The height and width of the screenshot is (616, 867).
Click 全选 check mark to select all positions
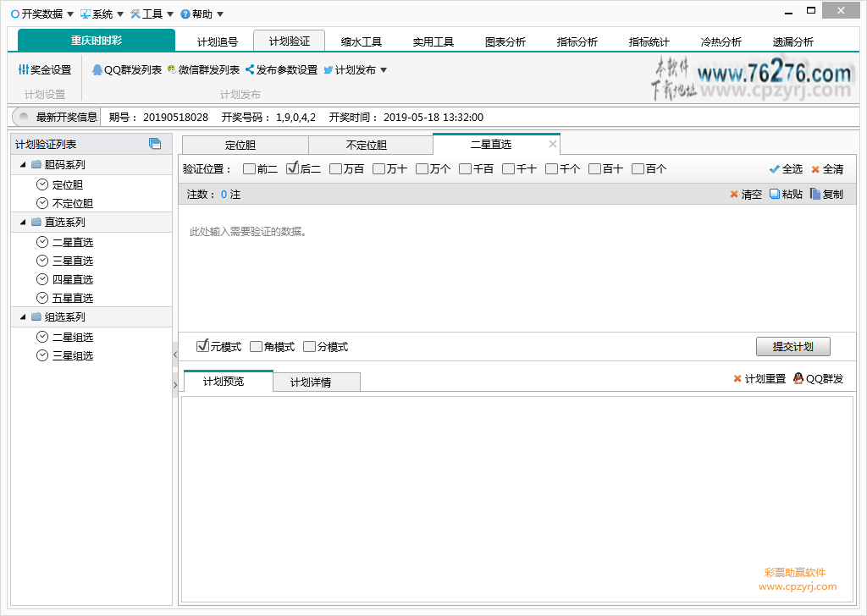point(786,169)
